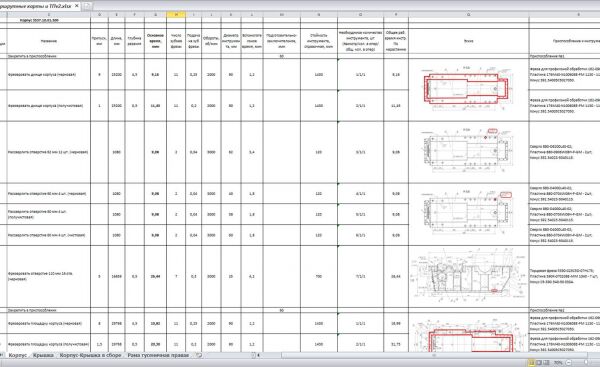Select red-outlined sketch beside Фрезеровать днище корпуса rows

(x=466, y=88)
